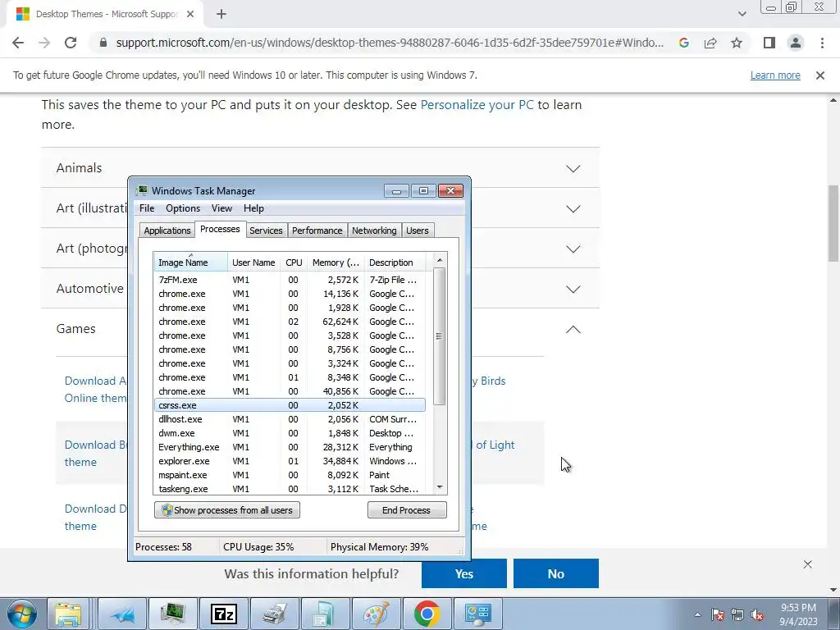Screen dimensions: 840x630
Task: Open Task Manager taskbar icon
Action: pos(173,614)
